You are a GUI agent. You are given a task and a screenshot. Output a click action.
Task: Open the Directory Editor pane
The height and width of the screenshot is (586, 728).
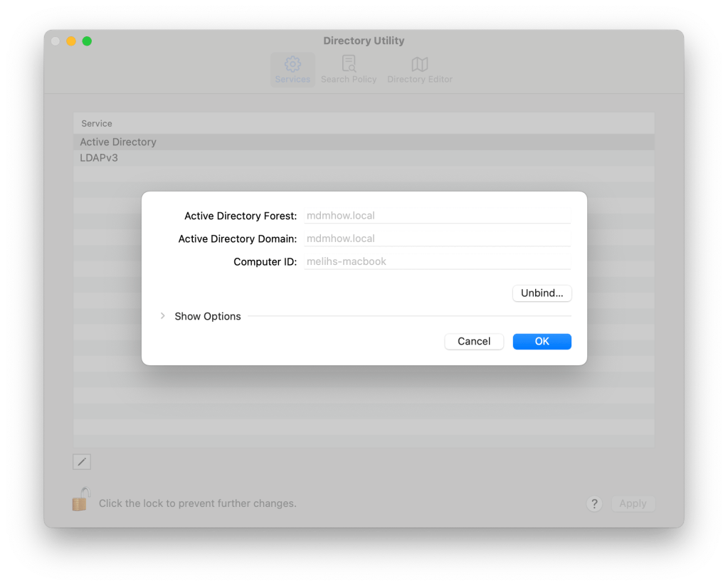coord(420,70)
